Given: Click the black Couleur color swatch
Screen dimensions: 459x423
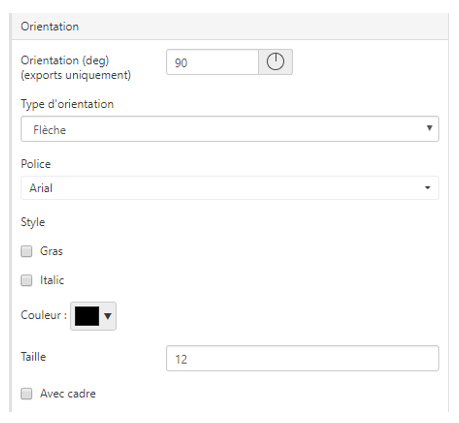Looking at the screenshot, I should coord(87,316).
